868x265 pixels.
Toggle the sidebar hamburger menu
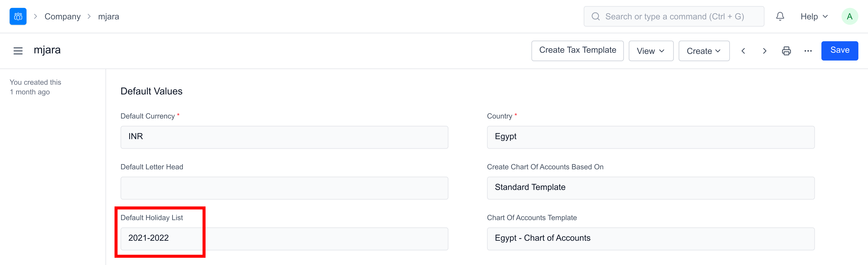(18, 51)
